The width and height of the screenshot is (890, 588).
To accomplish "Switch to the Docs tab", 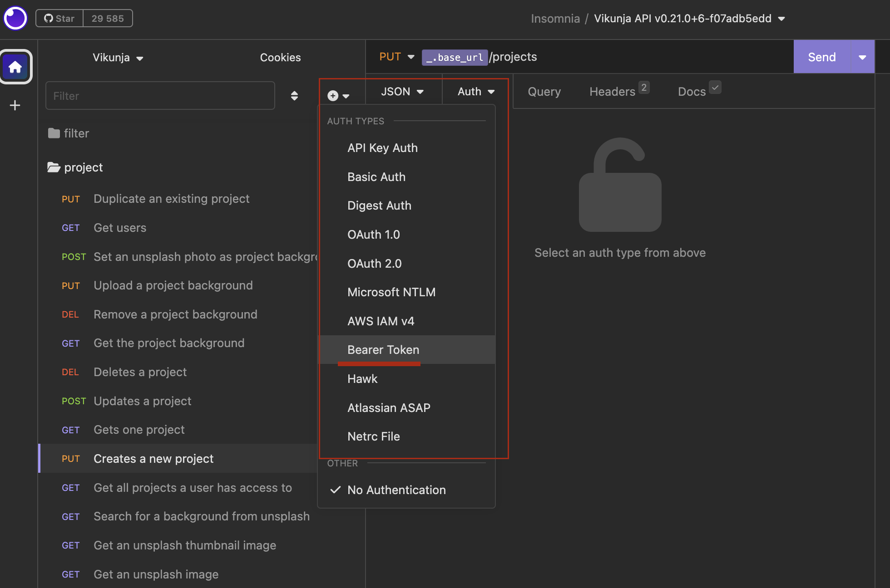I will coord(692,92).
